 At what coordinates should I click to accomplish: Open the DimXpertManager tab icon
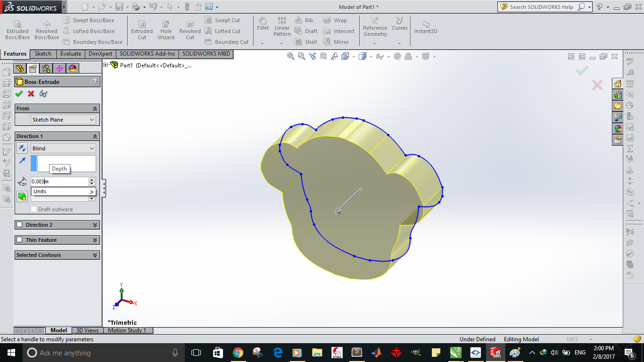[x=59, y=68]
